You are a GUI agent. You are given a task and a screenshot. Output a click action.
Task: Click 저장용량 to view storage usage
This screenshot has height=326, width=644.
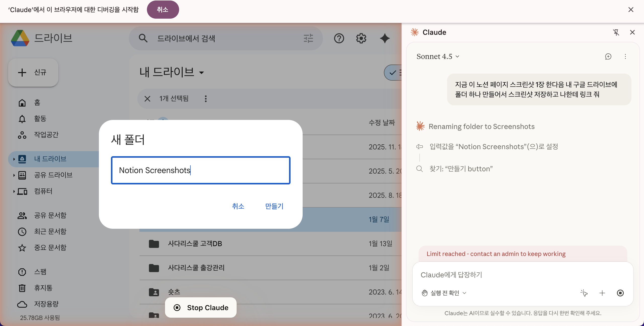point(46,304)
